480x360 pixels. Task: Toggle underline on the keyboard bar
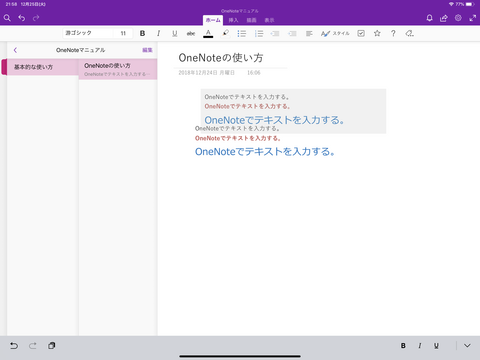(x=436, y=346)
